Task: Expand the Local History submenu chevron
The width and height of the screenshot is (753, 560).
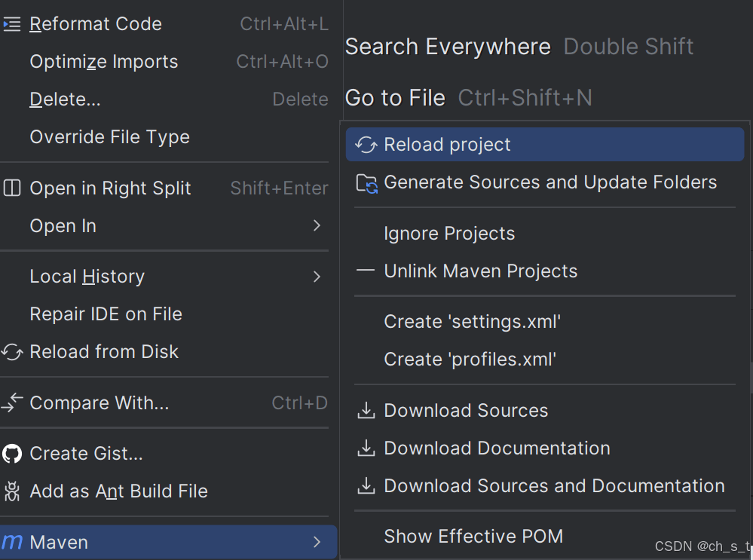Action: coord(317,277)
